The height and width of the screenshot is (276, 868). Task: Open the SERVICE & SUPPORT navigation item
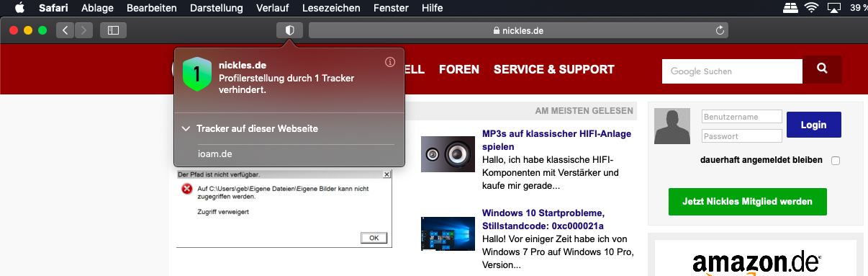pyautogui.click(x=554, y=70)
